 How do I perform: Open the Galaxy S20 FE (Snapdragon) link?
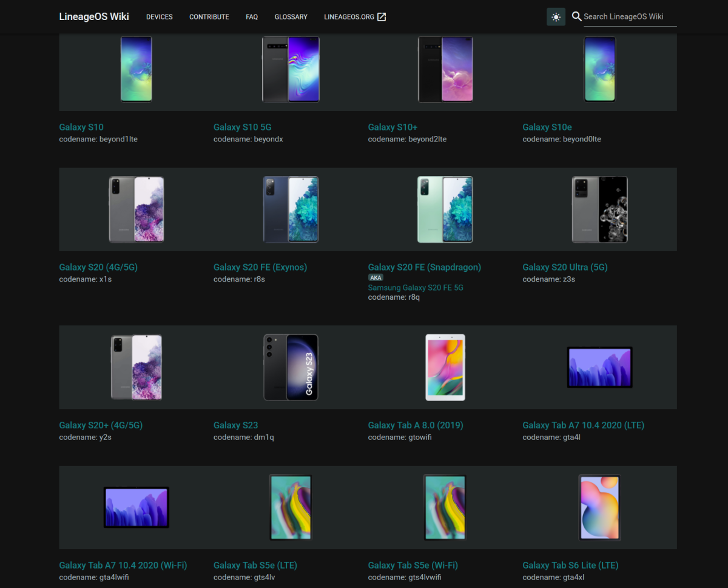point(425,267)
